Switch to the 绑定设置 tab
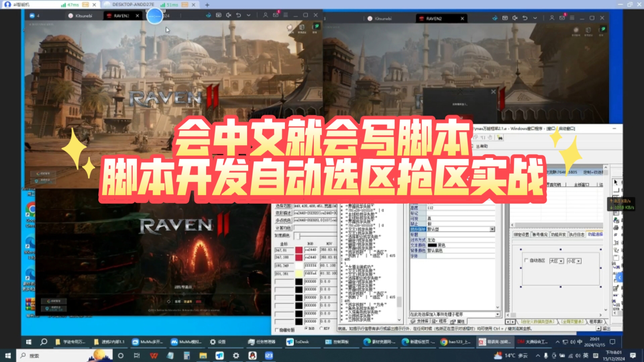This screenshot has height=362, width=644. point(521,234)
